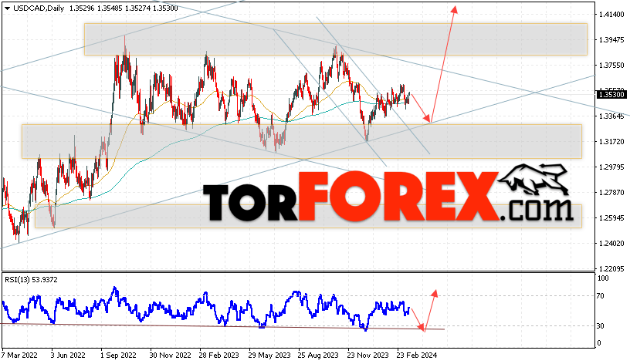Click the 1 Sep 2022 date label
630x364 pixels.
(118, 356)
